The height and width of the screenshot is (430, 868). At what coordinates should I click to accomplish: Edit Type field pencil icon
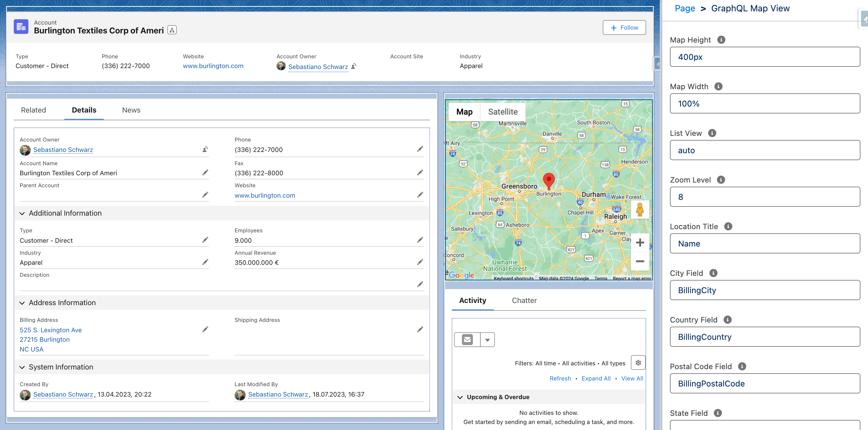[x=205, y=240]
